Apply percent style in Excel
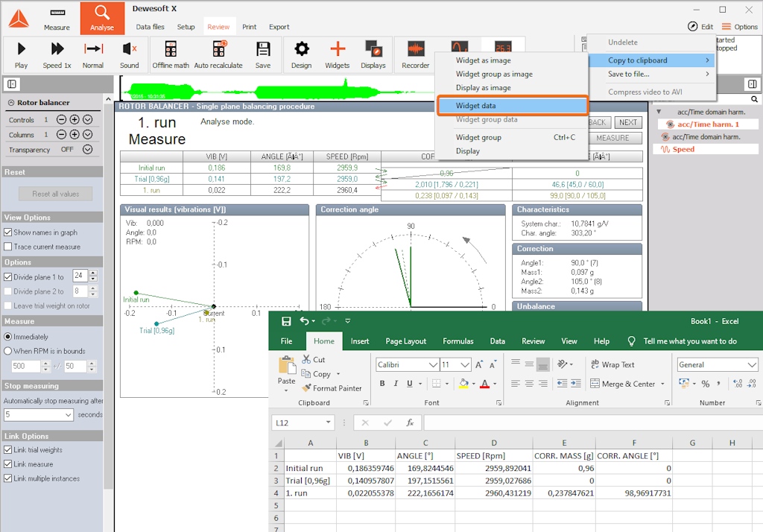The height and width of the screenshot is (532, 763). tap(705, 384)
